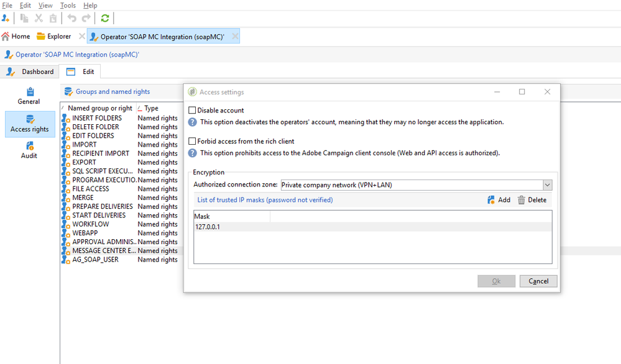Click the Cut scissors toolbar icon
Screen dimensions: 621x364
[39, 19]
